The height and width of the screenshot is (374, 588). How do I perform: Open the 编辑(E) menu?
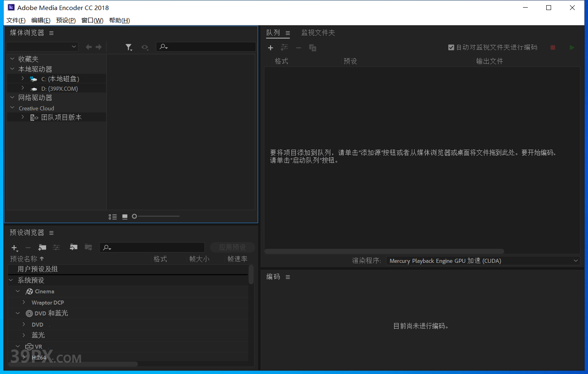click(x=41, y=20)
